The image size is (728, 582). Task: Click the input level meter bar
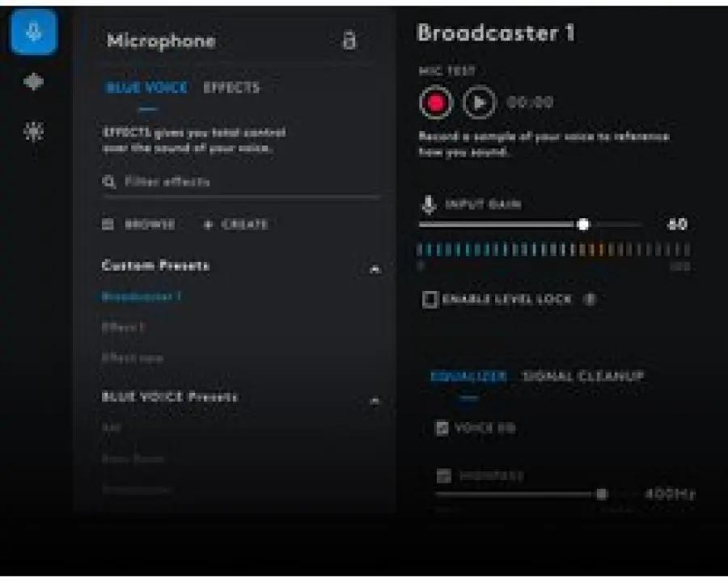554,250
